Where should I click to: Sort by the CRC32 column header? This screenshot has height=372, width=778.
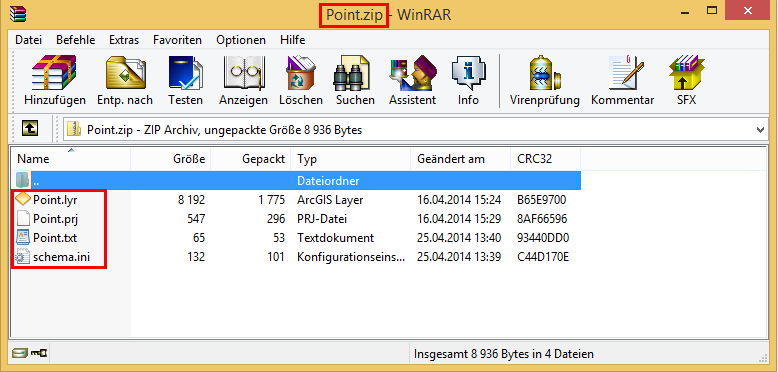tap(545, 159)
